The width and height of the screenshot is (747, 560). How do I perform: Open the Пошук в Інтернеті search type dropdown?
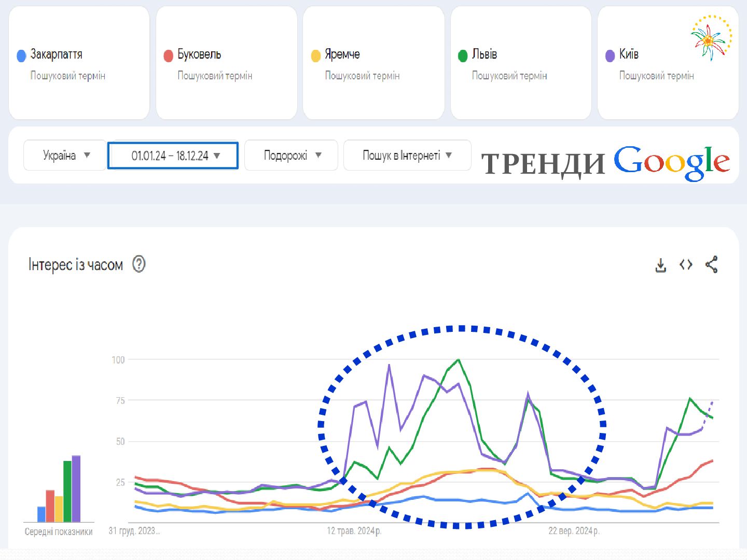coord(407,155)
